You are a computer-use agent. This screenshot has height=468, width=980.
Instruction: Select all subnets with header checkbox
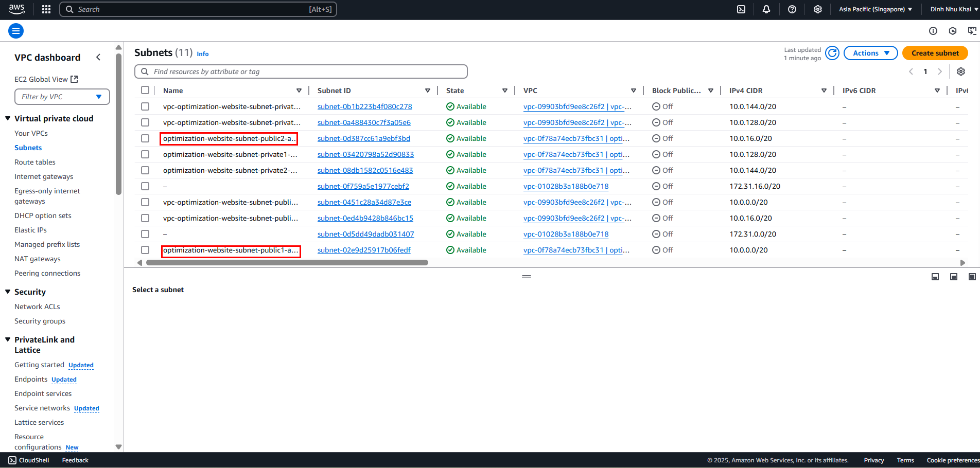coord(145,90)
